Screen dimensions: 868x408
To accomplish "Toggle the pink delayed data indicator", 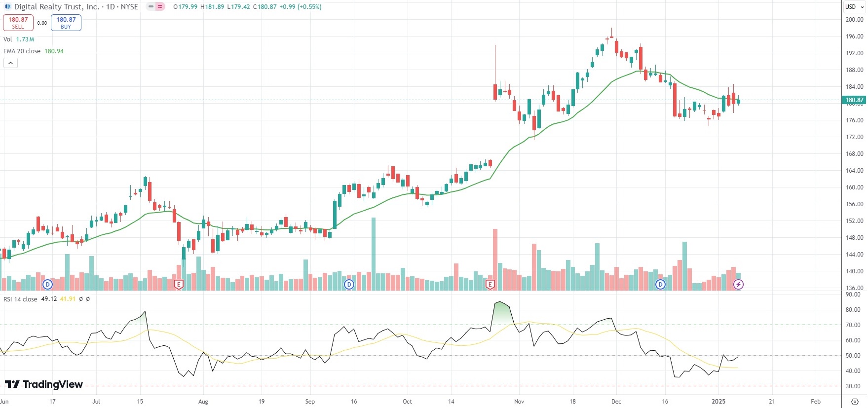I will 160,7.
